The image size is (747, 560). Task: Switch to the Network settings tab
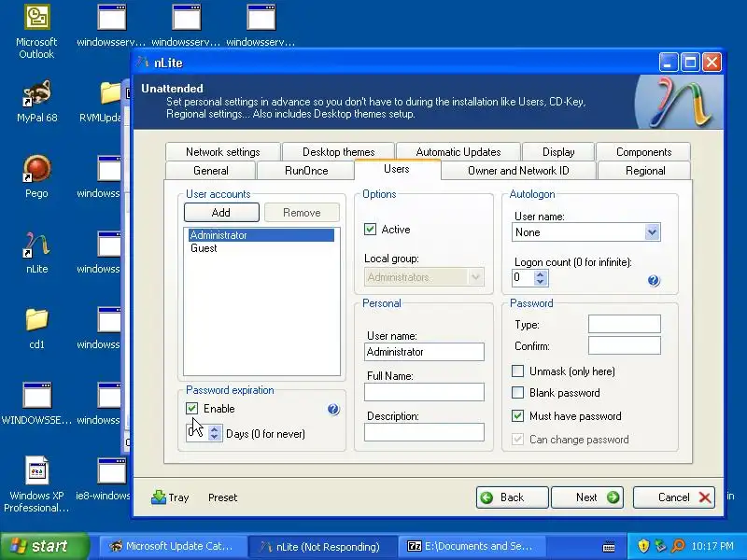(223, 152)
